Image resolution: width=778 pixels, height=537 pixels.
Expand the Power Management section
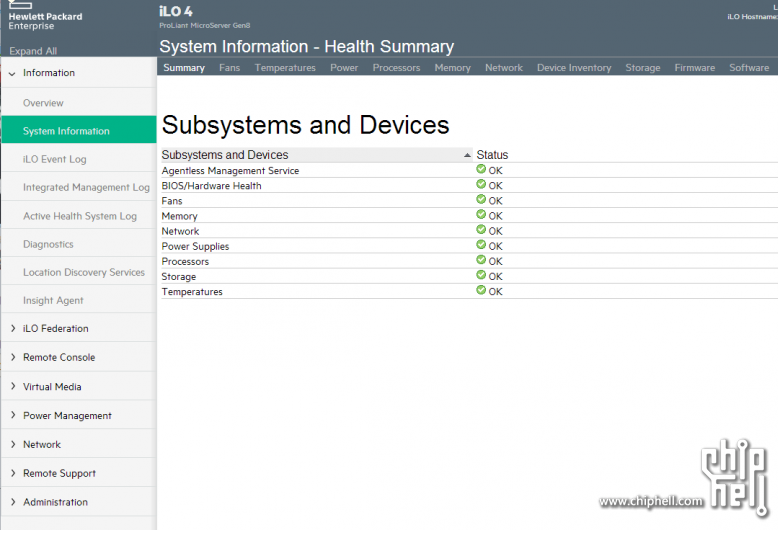pyautogui.click(x=13, y=415)
